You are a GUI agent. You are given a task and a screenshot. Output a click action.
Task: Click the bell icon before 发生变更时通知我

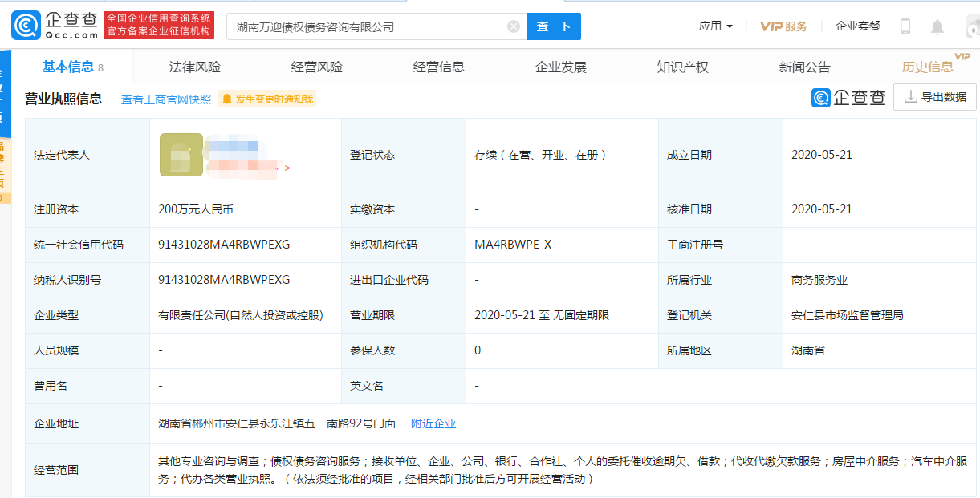point(227,99)
